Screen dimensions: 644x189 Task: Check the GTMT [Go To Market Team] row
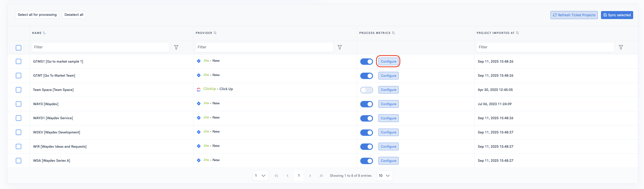[x=18, y=75]
